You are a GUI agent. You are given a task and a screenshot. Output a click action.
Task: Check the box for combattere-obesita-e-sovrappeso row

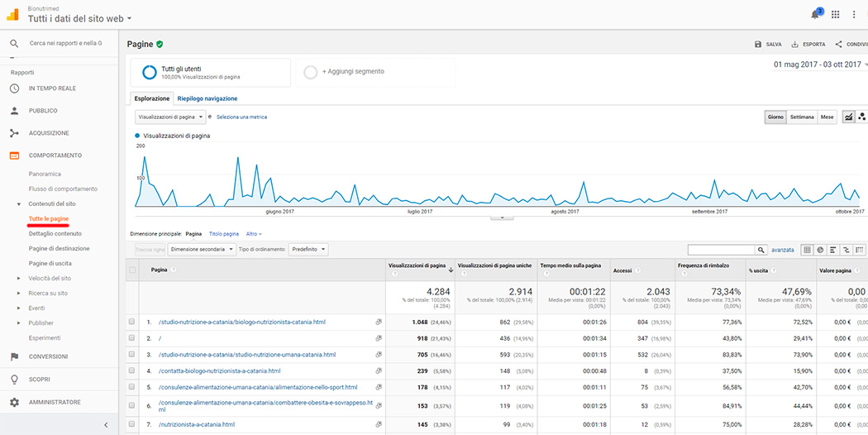131,406
